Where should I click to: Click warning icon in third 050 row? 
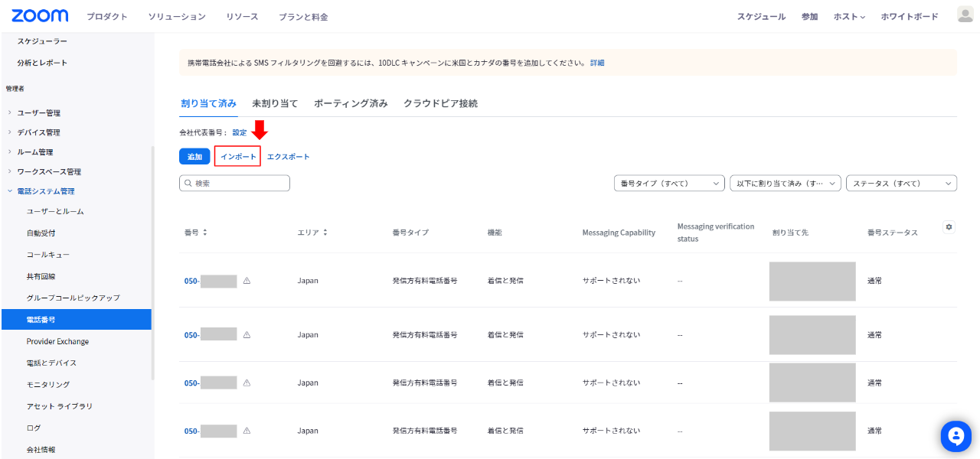pos(247,382)
